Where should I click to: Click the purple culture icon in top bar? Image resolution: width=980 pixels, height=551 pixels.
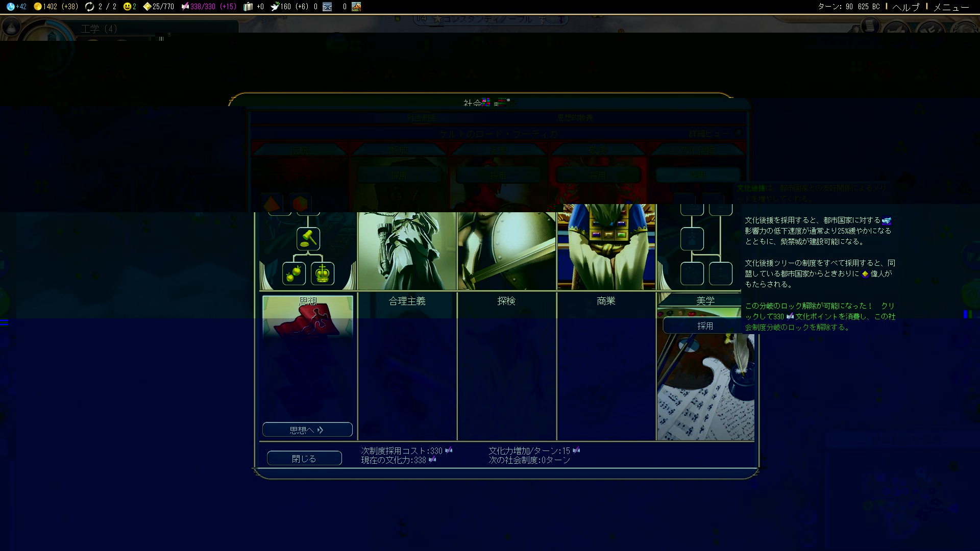coord(185,7)
